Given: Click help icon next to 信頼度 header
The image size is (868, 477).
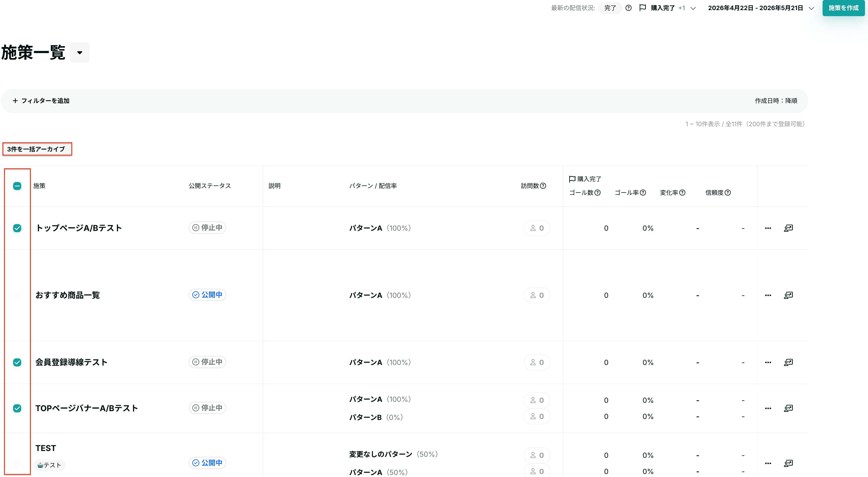Looking at the screenshot, I should pyautogui.click(x=728, y=193).
